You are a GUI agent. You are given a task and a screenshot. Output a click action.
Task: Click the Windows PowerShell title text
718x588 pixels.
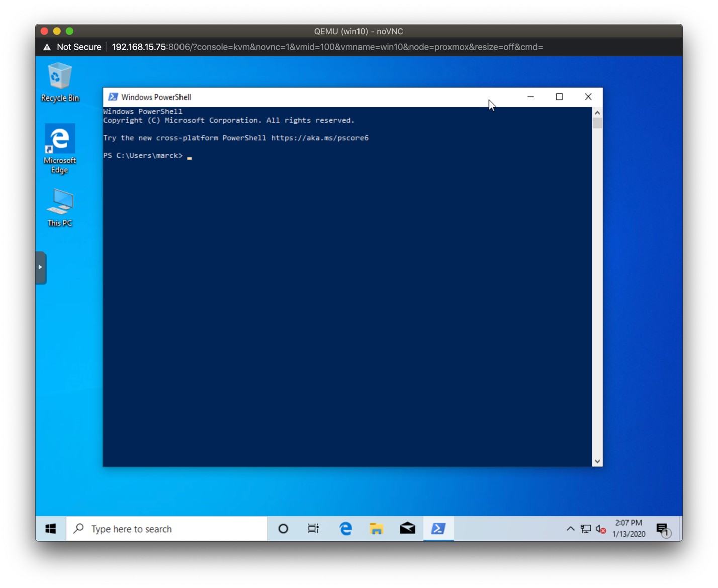tap(156, 97)
